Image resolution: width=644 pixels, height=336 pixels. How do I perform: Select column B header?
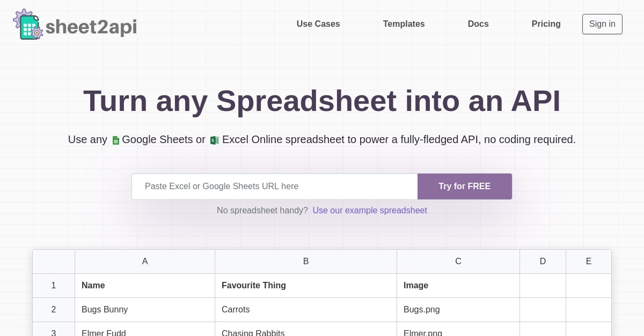306,262
